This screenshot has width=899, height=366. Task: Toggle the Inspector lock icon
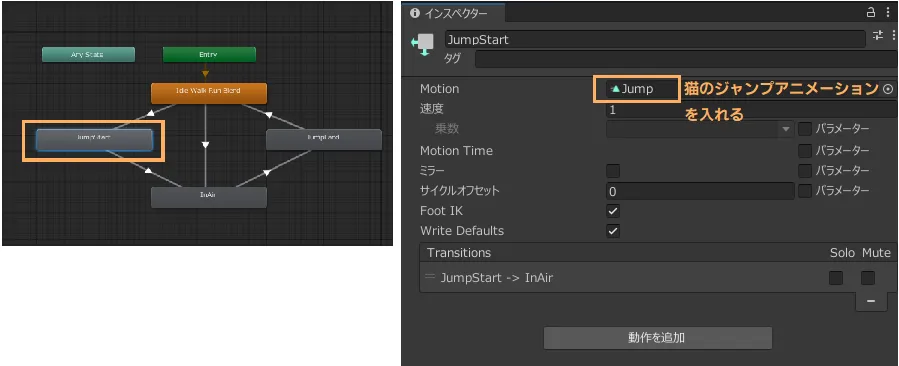click(x=870, y=12)
